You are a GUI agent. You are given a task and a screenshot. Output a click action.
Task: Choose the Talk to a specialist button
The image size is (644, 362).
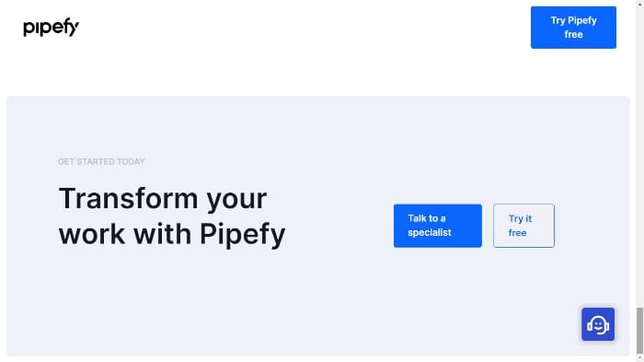click(437, 226)
